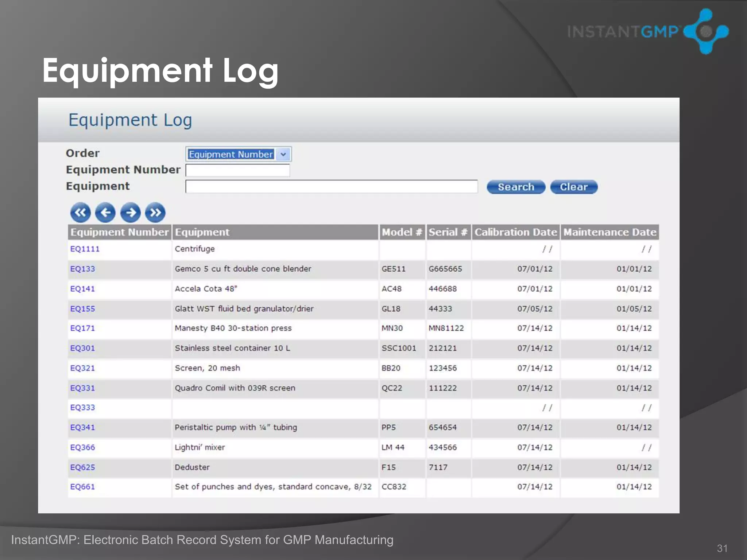Go to first page of results
Image resolution: width=747 pixels, height=560 pixels.
[80, 213]
